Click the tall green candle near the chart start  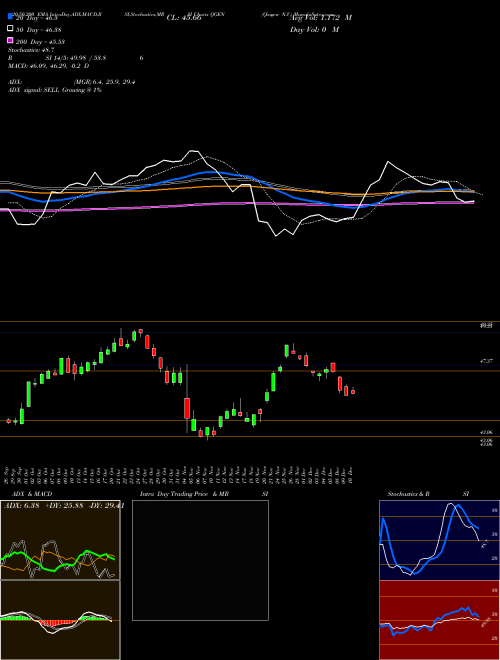pos(29,394)
